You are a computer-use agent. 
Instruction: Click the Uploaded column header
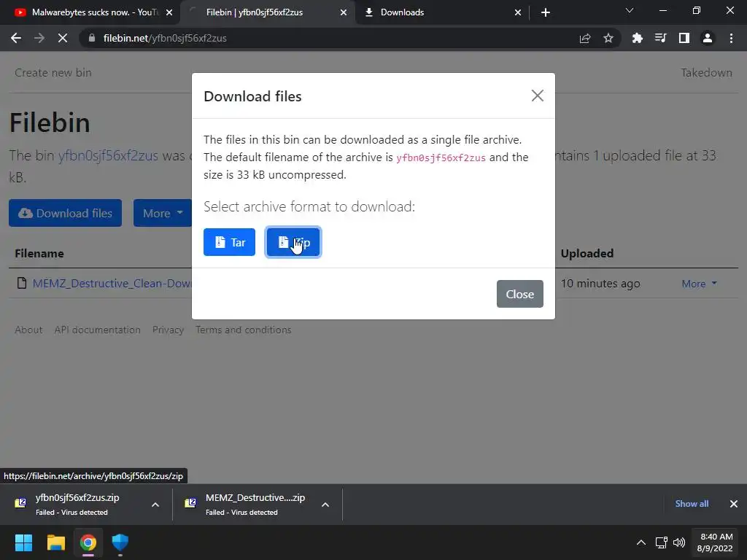587,253
